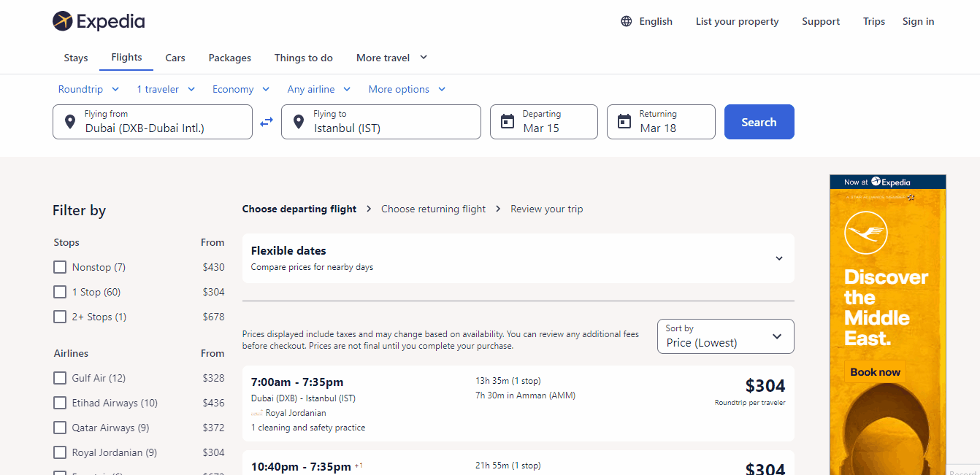Click the Returning Mar 18 date field
The height and width of the screenshot is (475, 980).
click(661, 122)
